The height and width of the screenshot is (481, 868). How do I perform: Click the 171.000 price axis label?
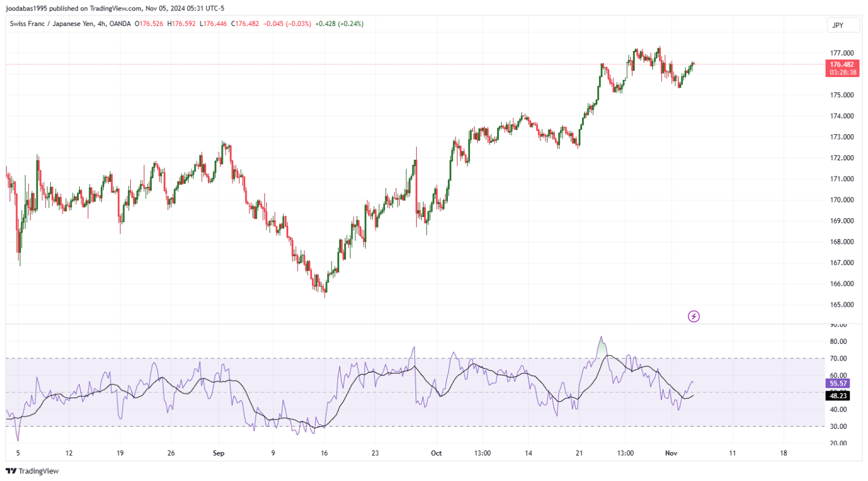click(842, 179)
